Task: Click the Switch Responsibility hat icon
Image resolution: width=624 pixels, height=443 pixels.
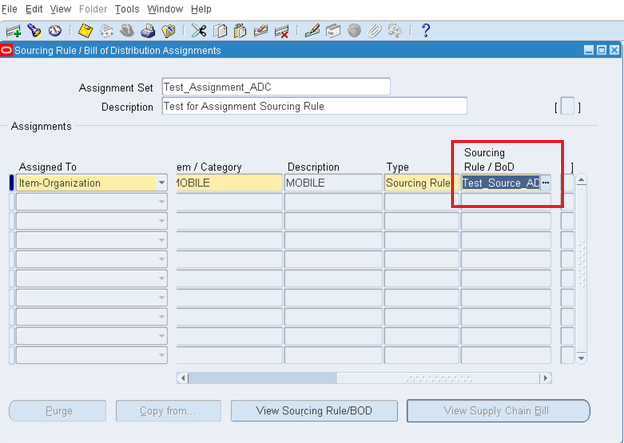Action: (127, 31)
